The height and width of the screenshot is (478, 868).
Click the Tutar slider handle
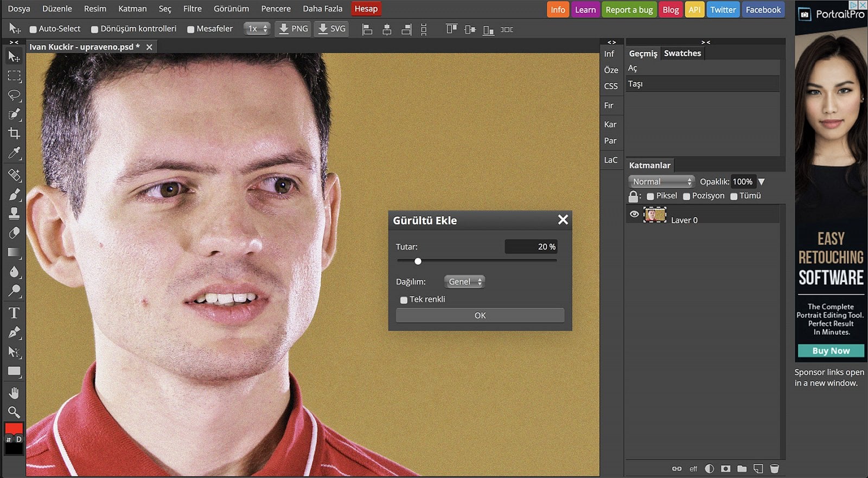(418, 261)
